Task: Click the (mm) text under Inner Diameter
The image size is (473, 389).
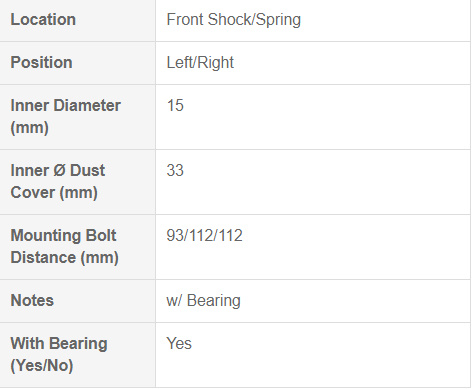Action: [30, 128]
